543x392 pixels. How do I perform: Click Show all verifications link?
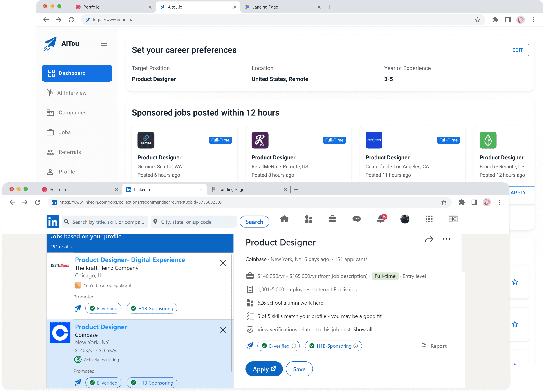click(x=363, y=329)
